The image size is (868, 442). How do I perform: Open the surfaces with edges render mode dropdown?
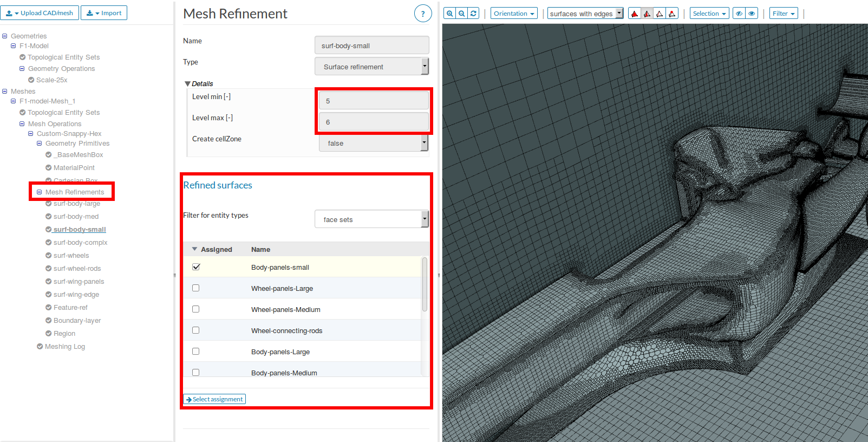pyautogui.click(x=585, y=14)
